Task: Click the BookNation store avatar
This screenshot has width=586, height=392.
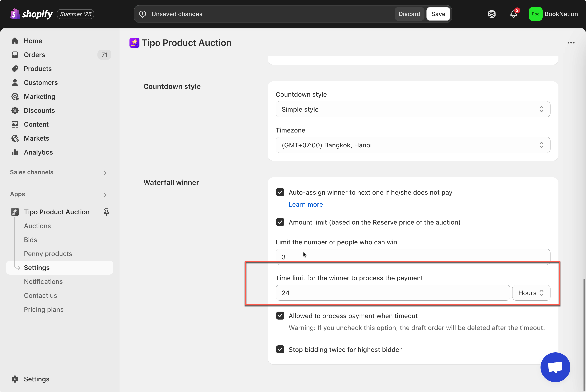Action: pyautogui.click(x=535, y=14)
